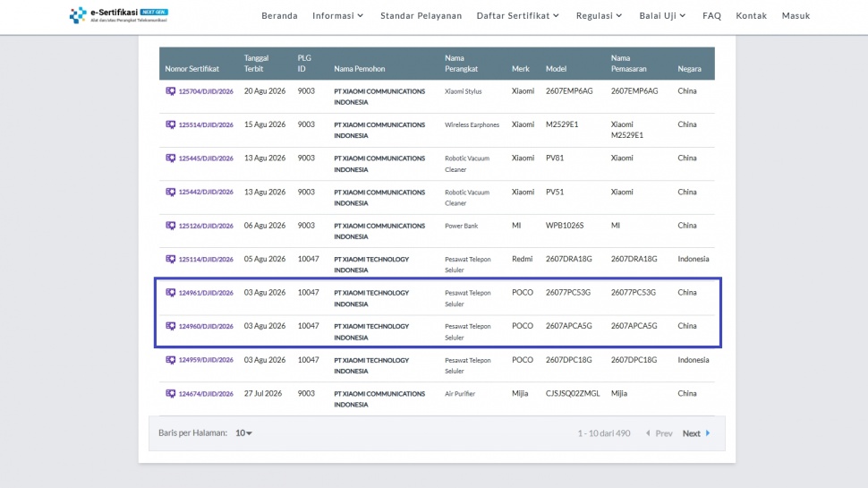The image size is (868, 488).
Task: Click device name Air Purifier
Action: (x=460, y=394)
